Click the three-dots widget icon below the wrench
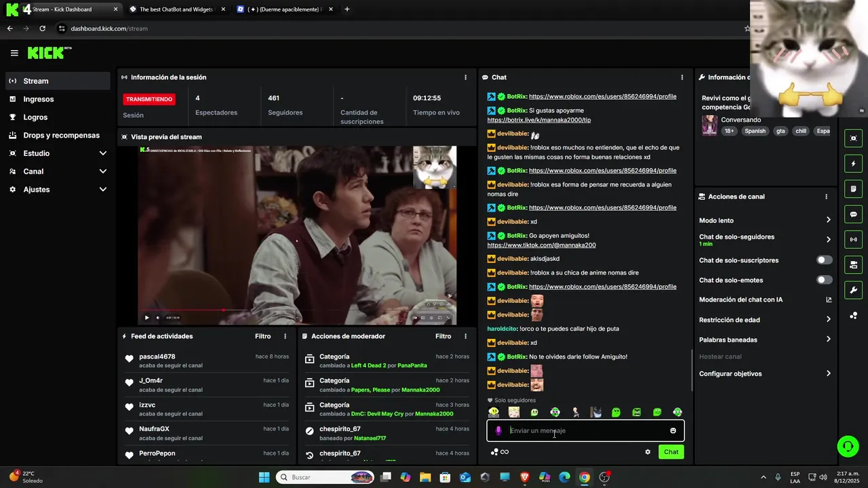 [x=853, y=315]
